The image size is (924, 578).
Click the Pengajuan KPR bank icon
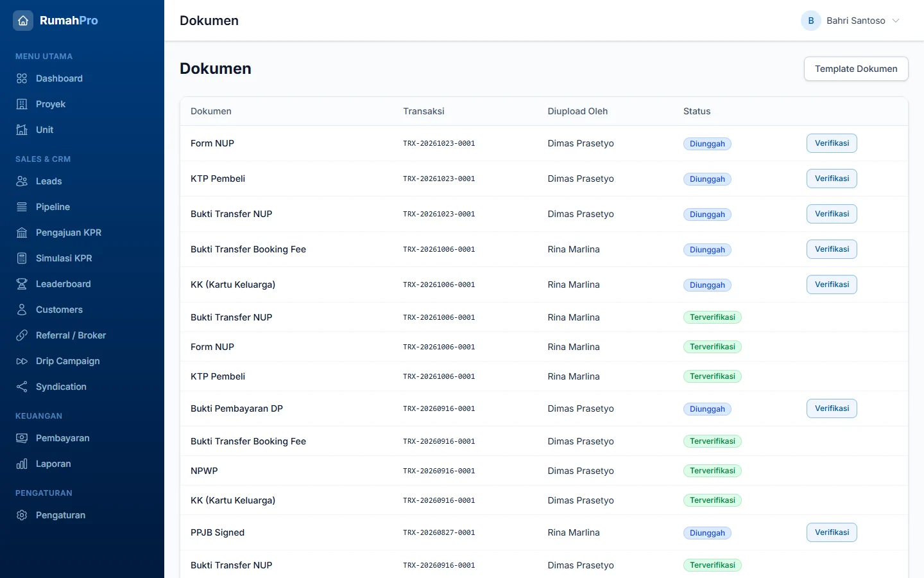point(22,232)
